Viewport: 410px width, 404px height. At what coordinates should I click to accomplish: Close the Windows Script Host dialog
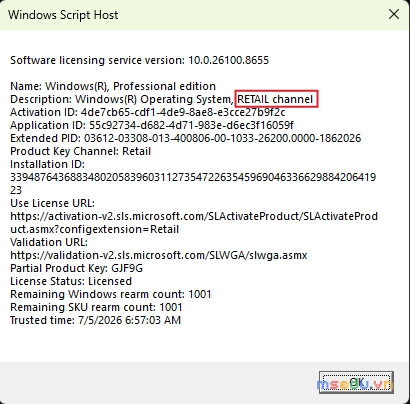tap(394, 14)
